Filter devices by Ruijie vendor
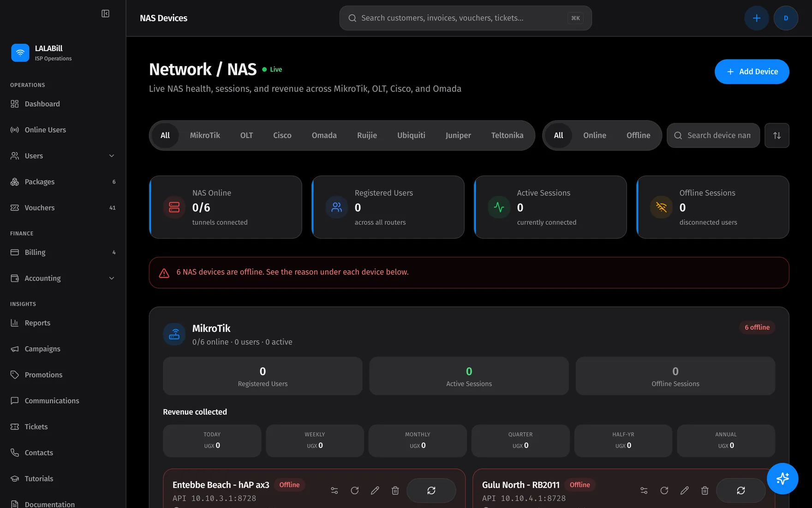The height and width of the screenshot is (508, 812). 367,135
